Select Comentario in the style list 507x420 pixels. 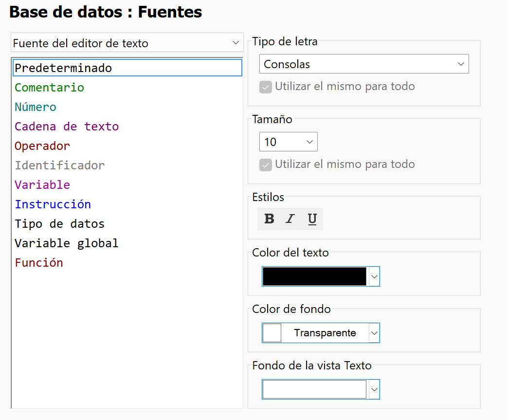[x=49, y=87]
